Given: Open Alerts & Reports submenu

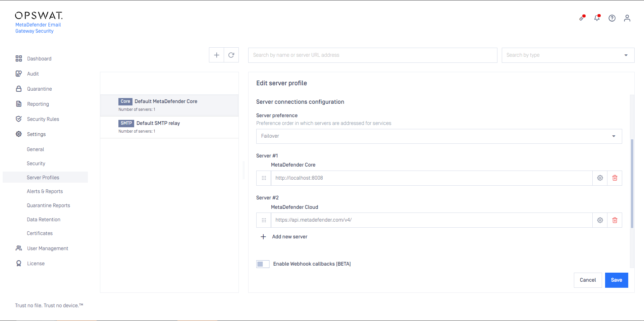Looking at the screenshot, I should [45, 191].
